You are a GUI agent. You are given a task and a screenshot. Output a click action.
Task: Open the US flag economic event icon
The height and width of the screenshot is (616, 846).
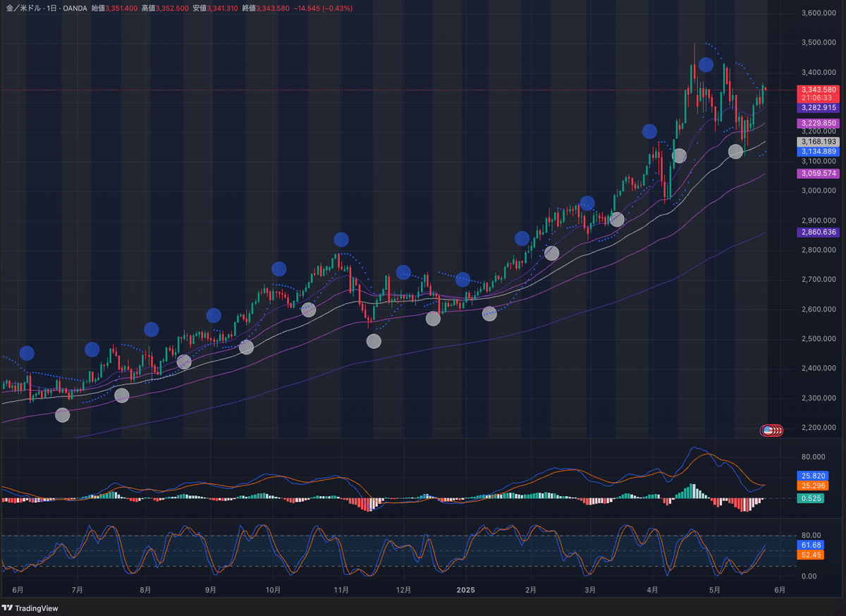point(768,429)
